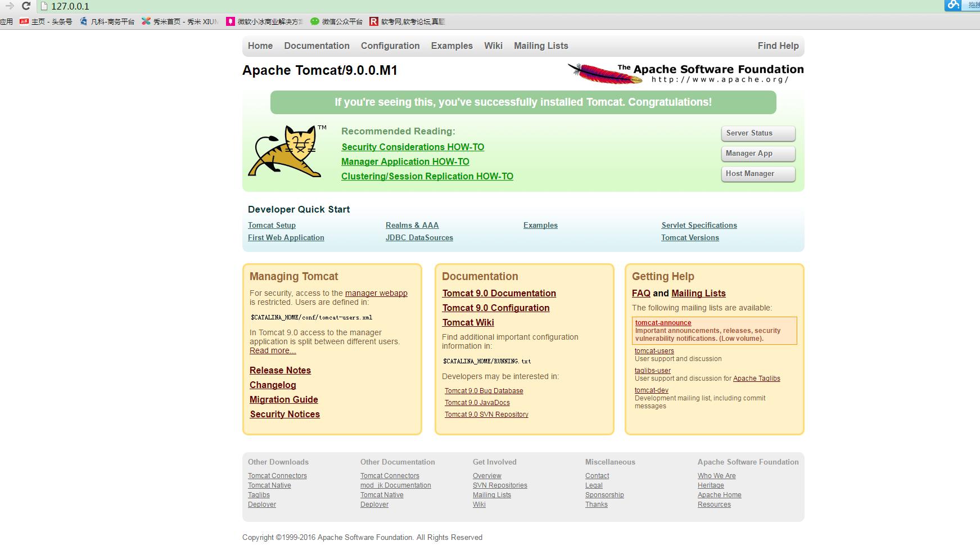Viewport: 980px width, 545px height.
Task: Click the Server Status button
Action: point(758,133)
